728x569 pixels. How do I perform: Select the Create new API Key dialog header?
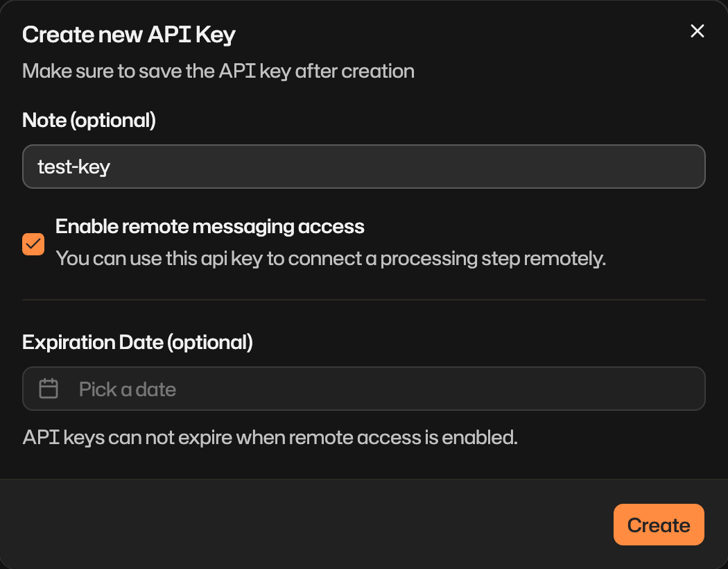point(129,34)
